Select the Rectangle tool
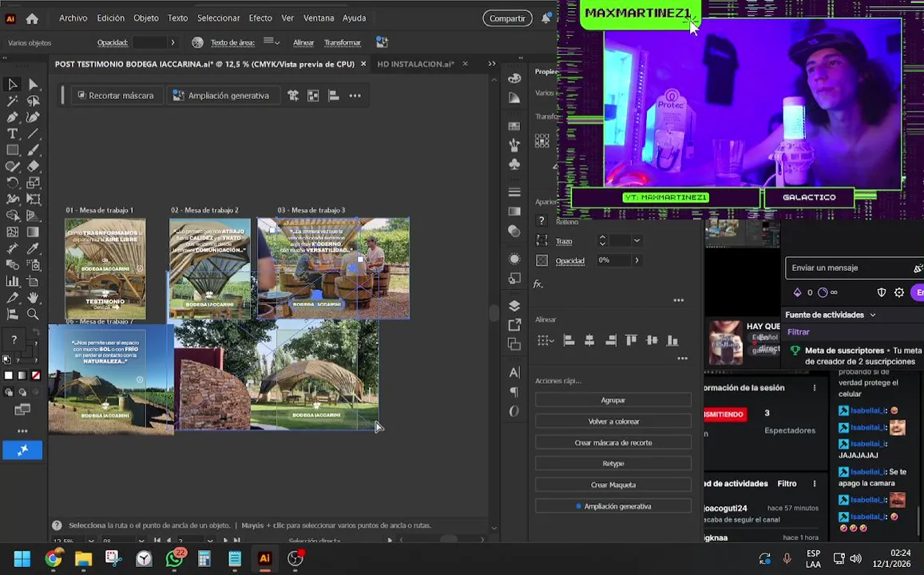Viewport: 924px width, 575px height. (x=12, y=150)
